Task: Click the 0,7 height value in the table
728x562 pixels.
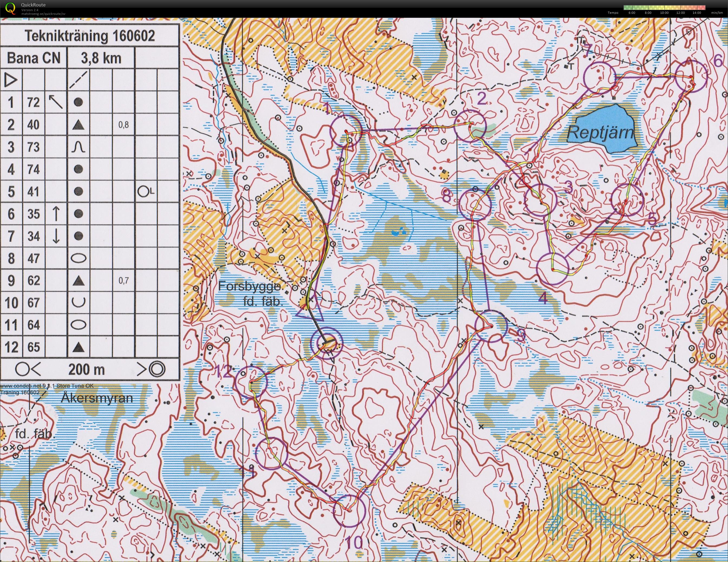Action: click(x=123, y=281)
